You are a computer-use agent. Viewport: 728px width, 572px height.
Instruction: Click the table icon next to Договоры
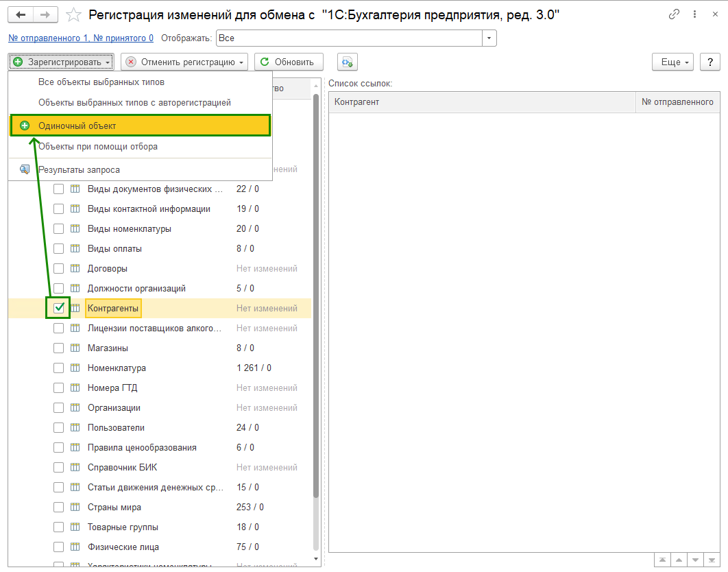[x=75, y=268]
